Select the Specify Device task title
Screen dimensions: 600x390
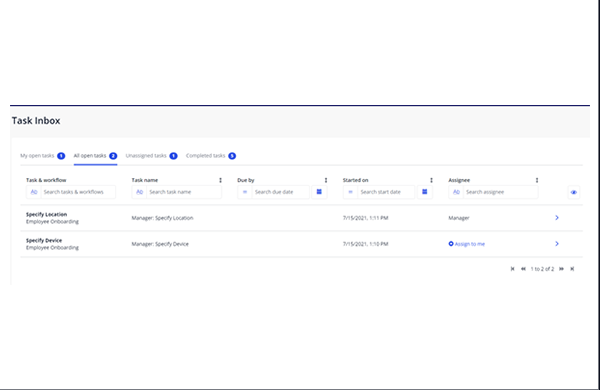pyautogui.click(x=44, y=240)
